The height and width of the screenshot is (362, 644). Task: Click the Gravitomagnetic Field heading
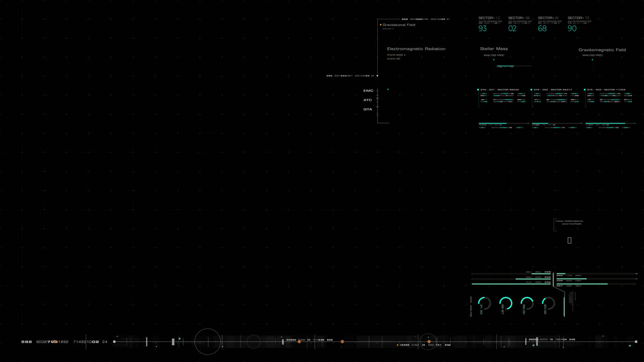pyautogui.click(x=603, y=50)
